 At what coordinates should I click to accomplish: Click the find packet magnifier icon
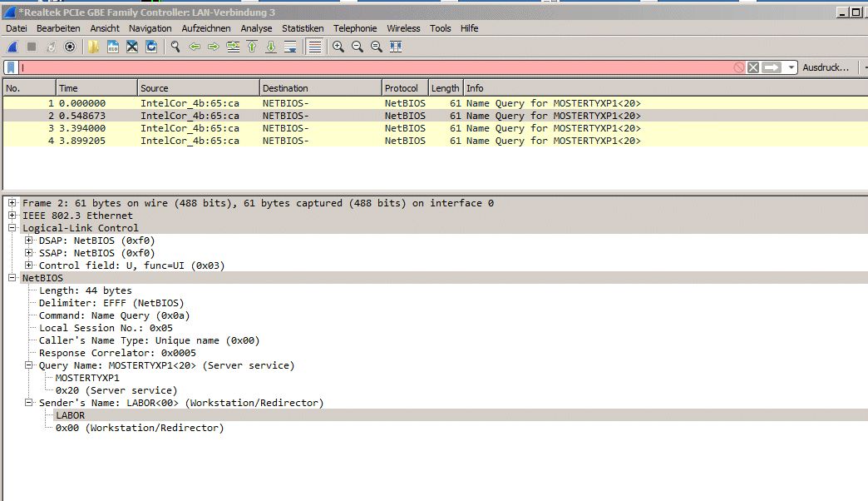175,47
